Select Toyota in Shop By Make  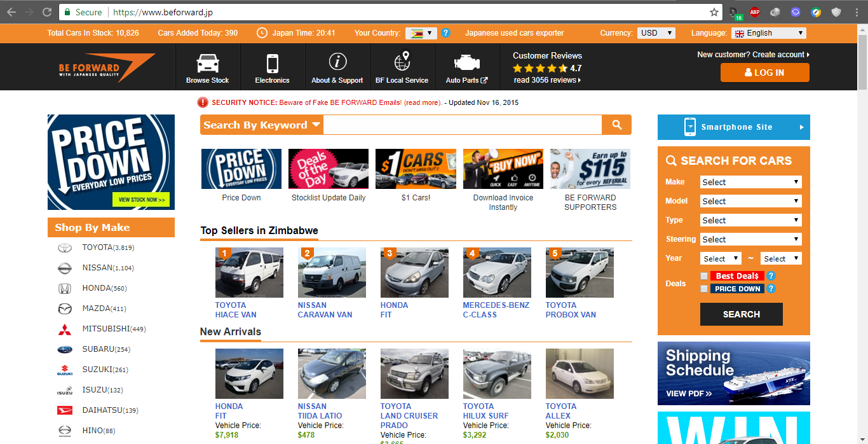97,247
